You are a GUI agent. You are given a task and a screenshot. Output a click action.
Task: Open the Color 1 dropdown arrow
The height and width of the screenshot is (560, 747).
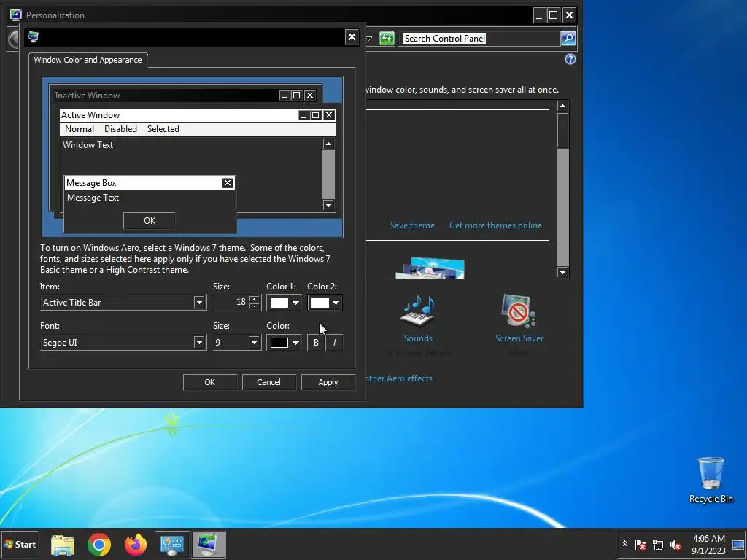295,303
